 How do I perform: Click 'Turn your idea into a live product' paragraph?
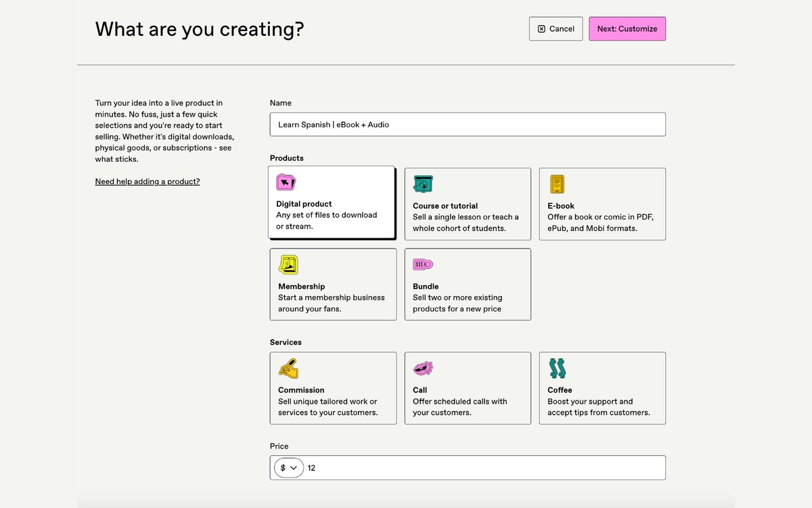coord(164,131)
